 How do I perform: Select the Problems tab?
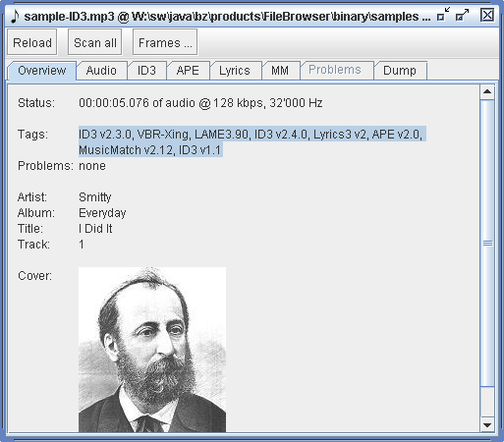(335, 70)
